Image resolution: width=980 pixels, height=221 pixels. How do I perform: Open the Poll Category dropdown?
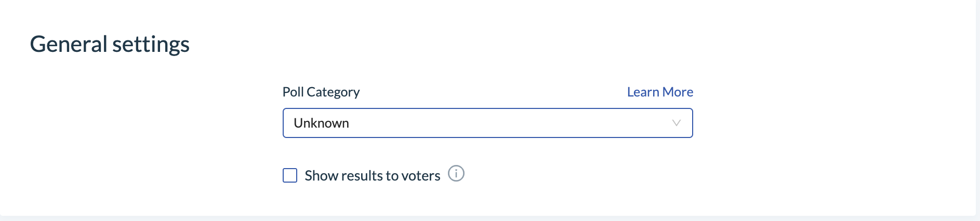(x=487, y=123)
